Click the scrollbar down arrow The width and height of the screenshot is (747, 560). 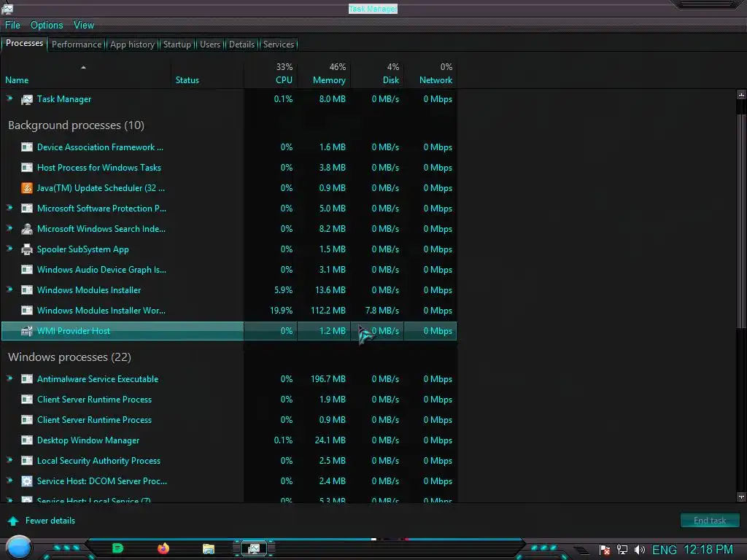coord(741,497)
